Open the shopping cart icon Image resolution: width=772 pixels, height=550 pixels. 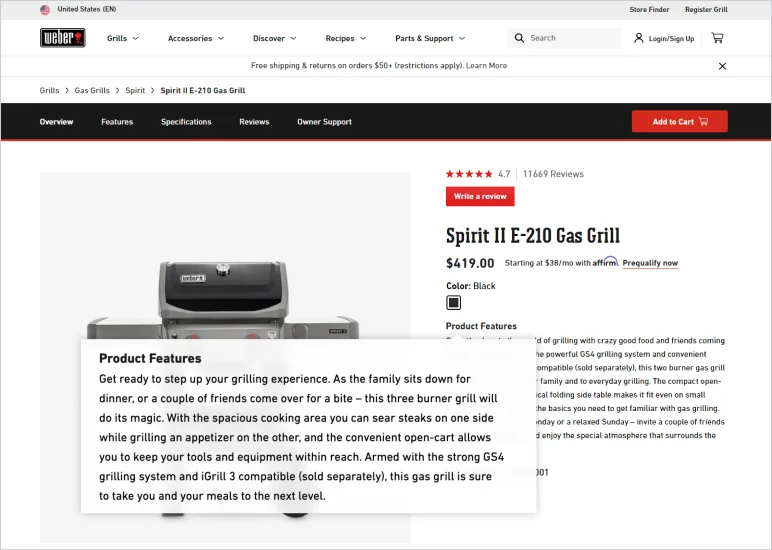tap(717, 38)
